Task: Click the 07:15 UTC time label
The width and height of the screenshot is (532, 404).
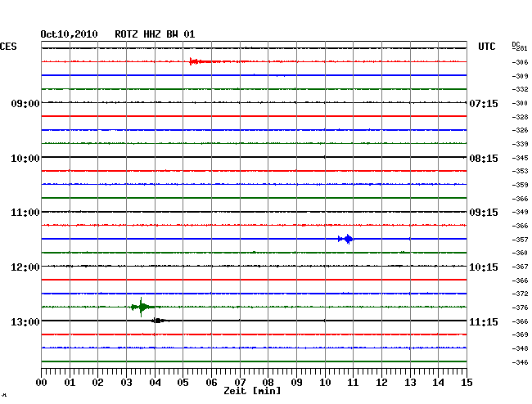Action: pos(484,103)
